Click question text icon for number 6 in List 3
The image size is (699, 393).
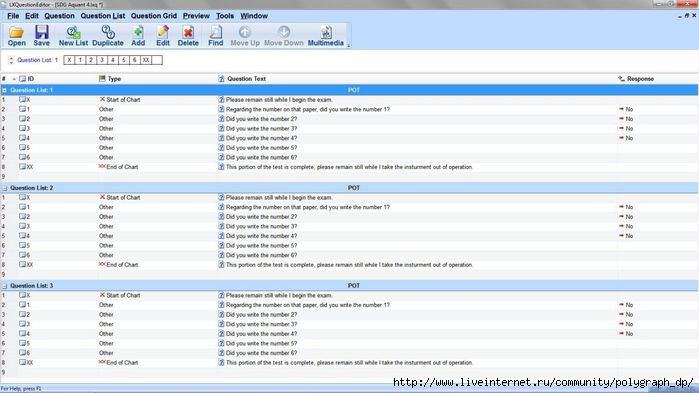(x=221, y=353)
